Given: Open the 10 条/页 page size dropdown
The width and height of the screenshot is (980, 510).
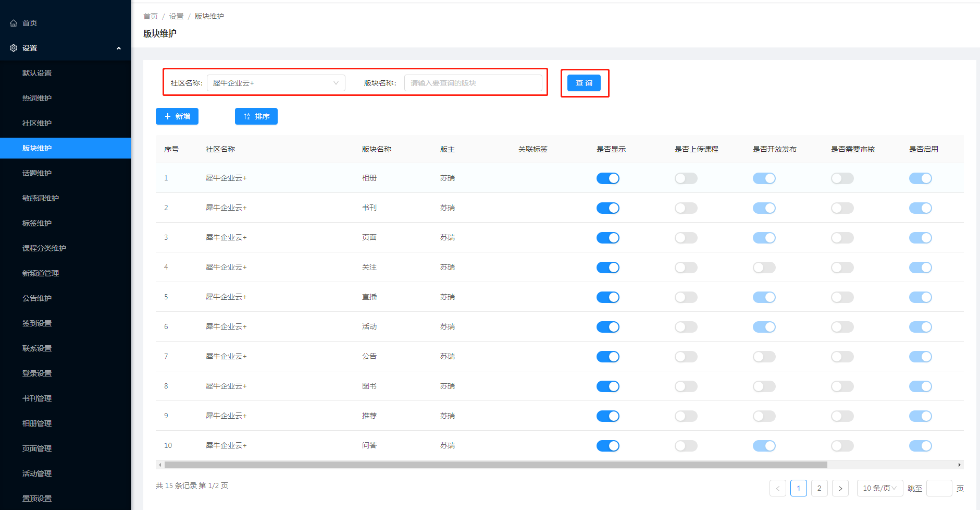Looking at the screenshot, I should [x=880, y=488].
